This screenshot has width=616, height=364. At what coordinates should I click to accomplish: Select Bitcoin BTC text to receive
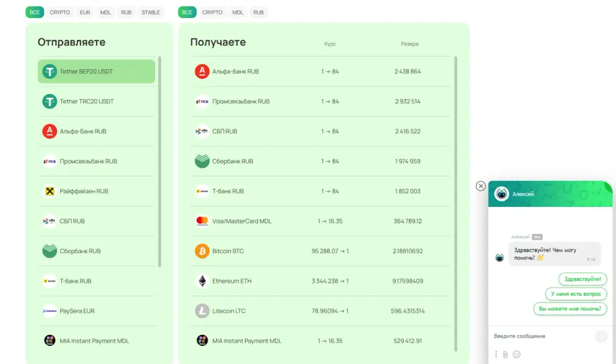pyautogui.click(x=228, y=251)
